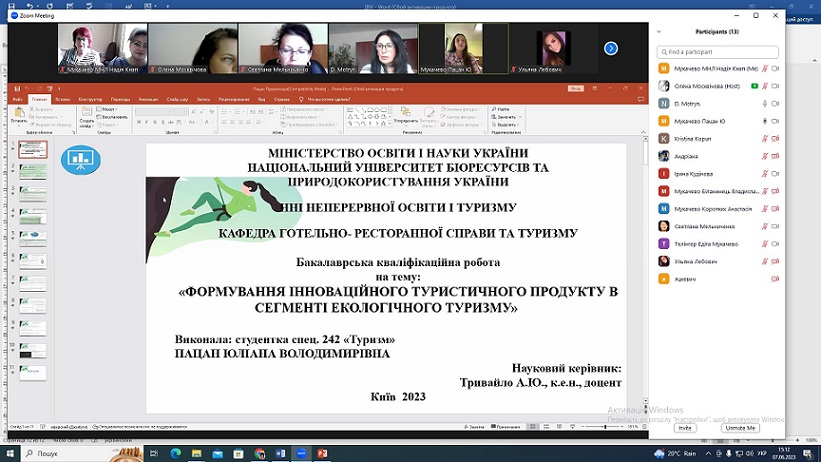Open the Replace (Заменить) dropdown
Image resolution: width=821 pixels, height=462 pixels.
click(x=505, y=117)
